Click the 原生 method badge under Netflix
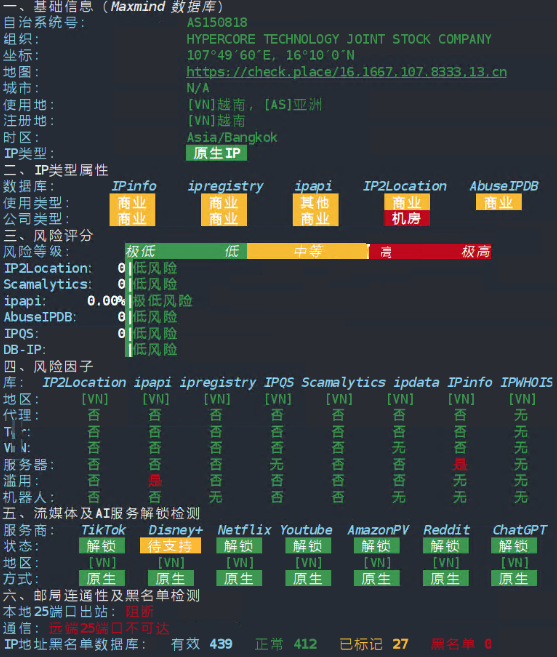Screen dimensions: 557x657 [x=239, y=579]
